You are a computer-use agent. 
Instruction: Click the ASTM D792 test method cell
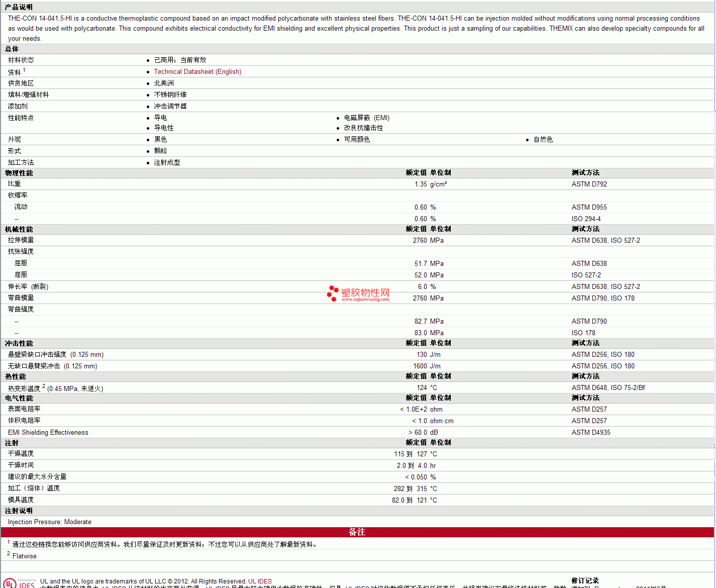coord(589,184)
